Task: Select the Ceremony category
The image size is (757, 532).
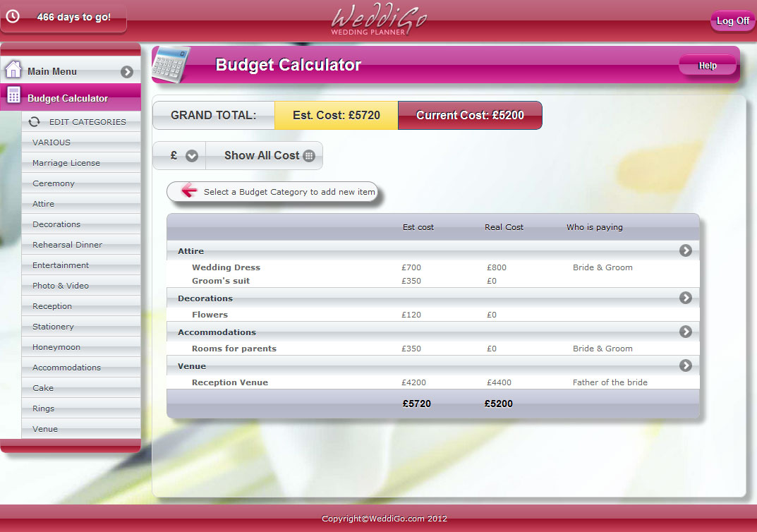Action: (81, 183)
